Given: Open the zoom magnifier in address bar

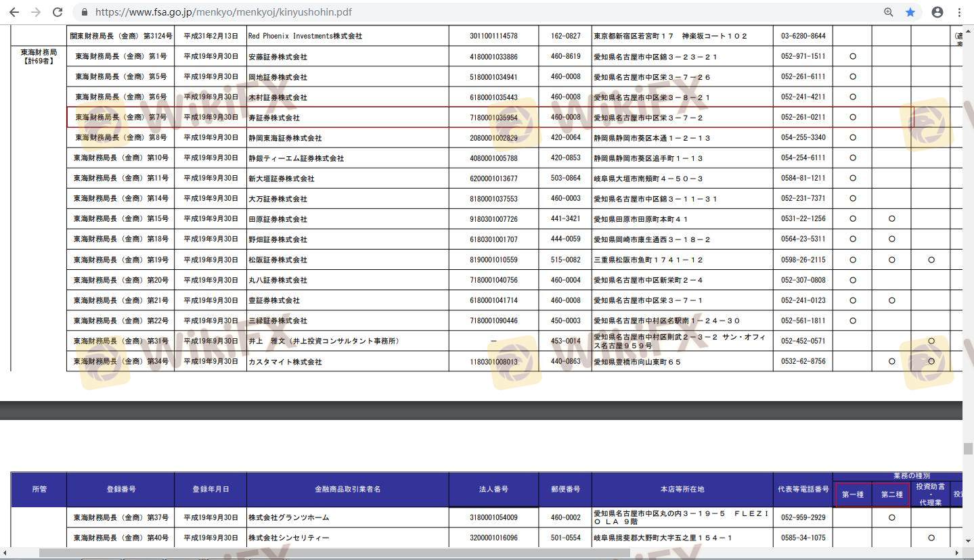Looking at the screenshot, I should click(889, 12).
